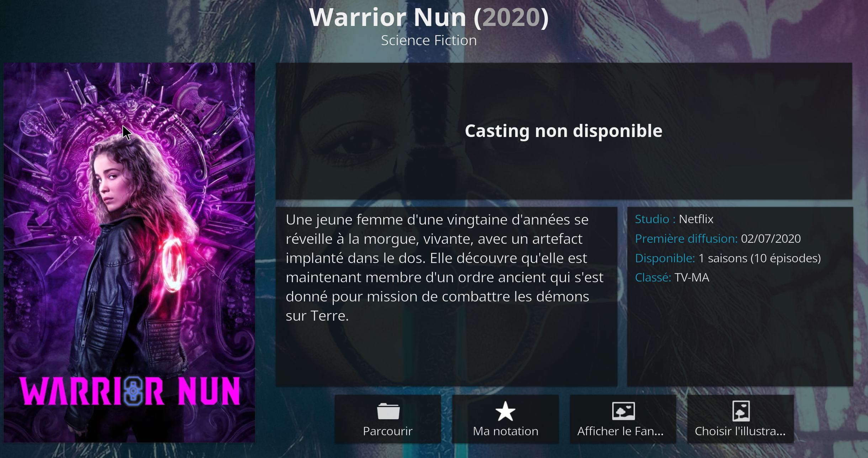Viewport: 868px width, 458px height.
Task: Click the star icon for Ma notation
Action: point(506,411)
